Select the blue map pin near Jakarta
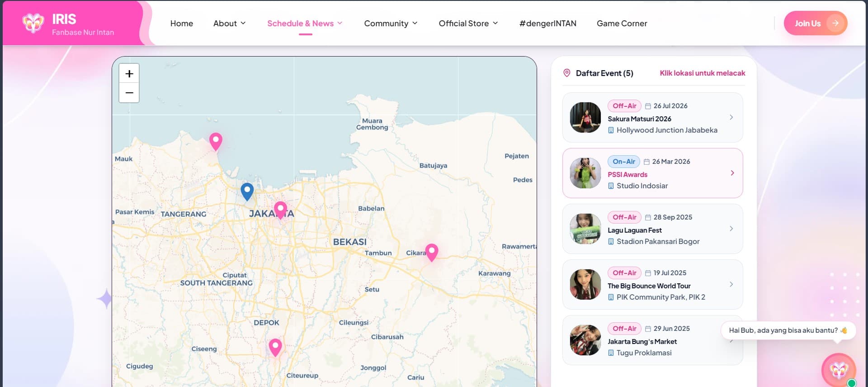Screen dimensions: 868x387 point(247,191)
